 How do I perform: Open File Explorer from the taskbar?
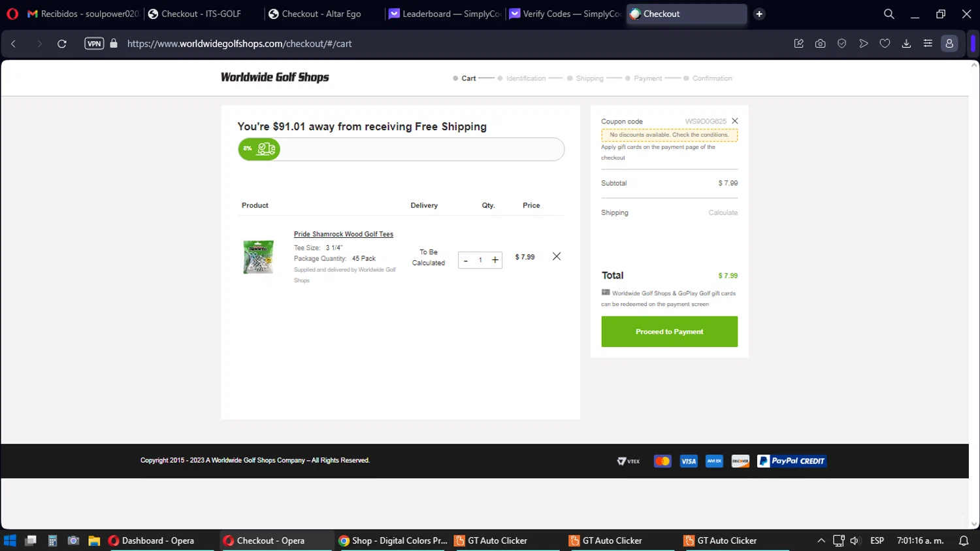pyautogui.click(x=94, y=541)
